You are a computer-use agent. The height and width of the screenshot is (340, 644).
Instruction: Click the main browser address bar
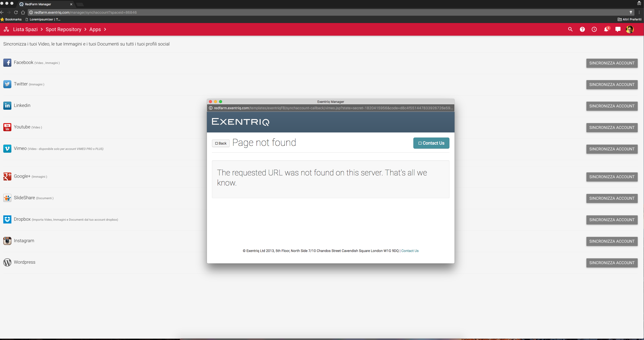tap(303, 12)
